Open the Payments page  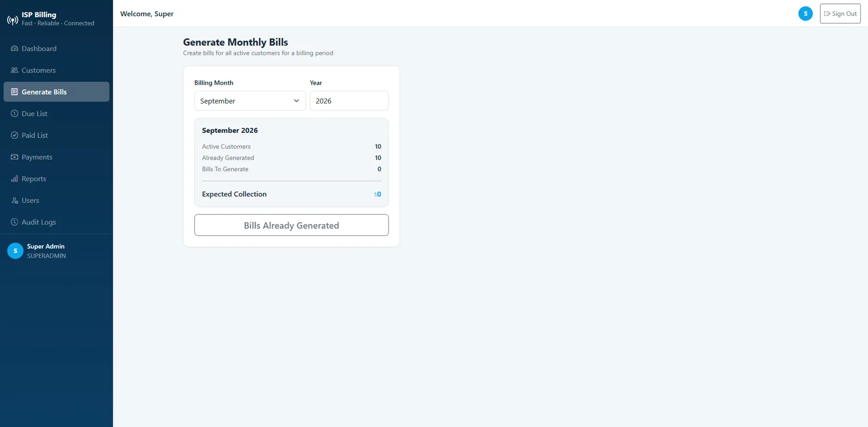56,157
